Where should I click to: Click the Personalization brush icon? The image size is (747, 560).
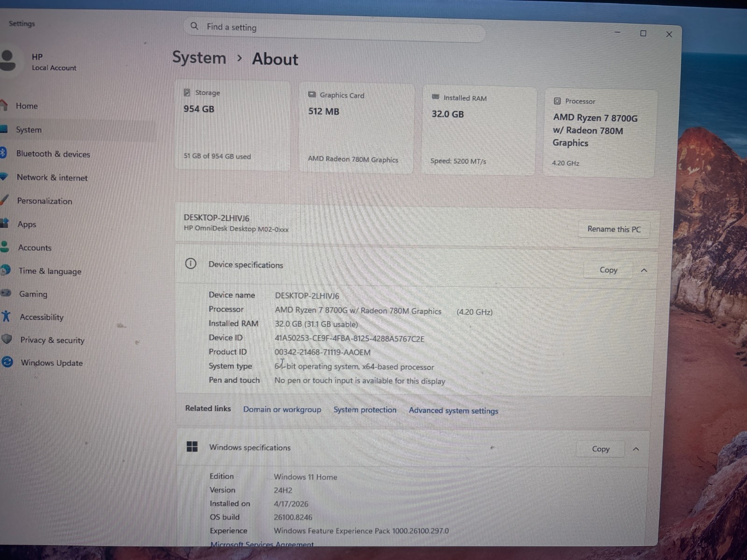(4, 200)
